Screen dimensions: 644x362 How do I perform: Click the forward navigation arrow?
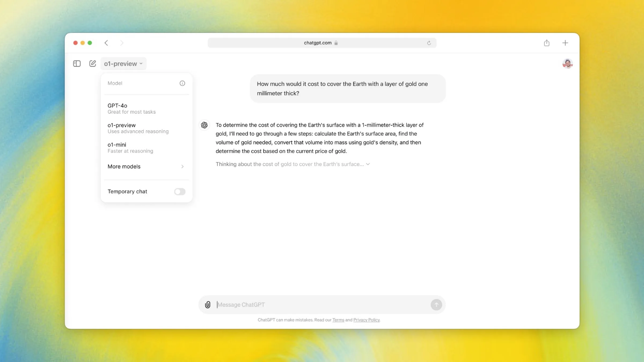point(122,42)
